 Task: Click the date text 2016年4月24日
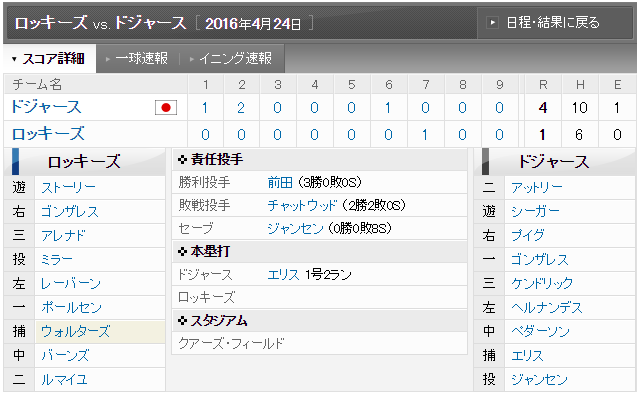(x=253, y=24)
